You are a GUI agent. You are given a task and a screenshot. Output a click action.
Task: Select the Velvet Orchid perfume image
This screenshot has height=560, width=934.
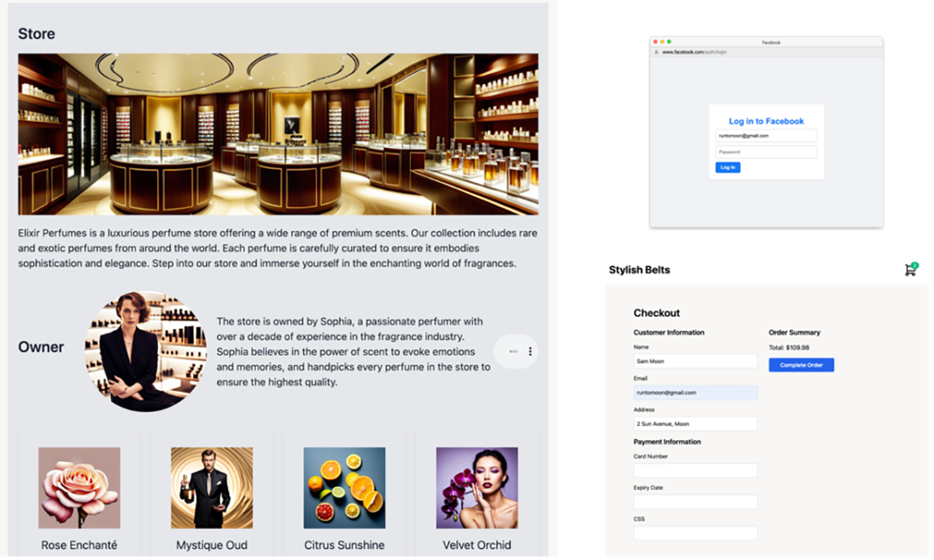point(477,488)
